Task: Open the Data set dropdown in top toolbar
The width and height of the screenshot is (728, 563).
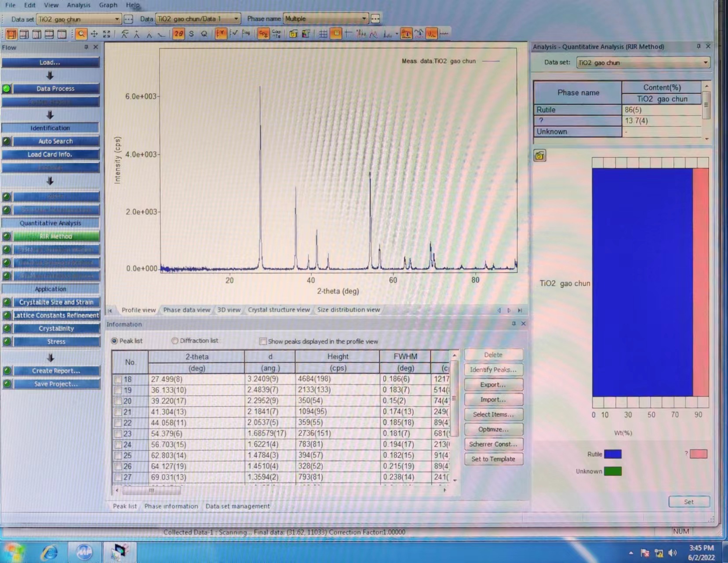Action: [117, 19]
